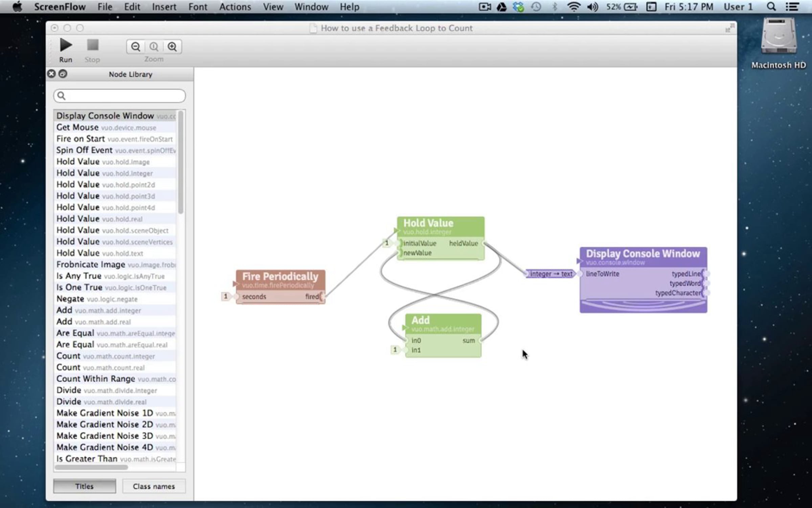Click the Run play button
The width and height of the screenshot is (812, 508).
point(66,45)
